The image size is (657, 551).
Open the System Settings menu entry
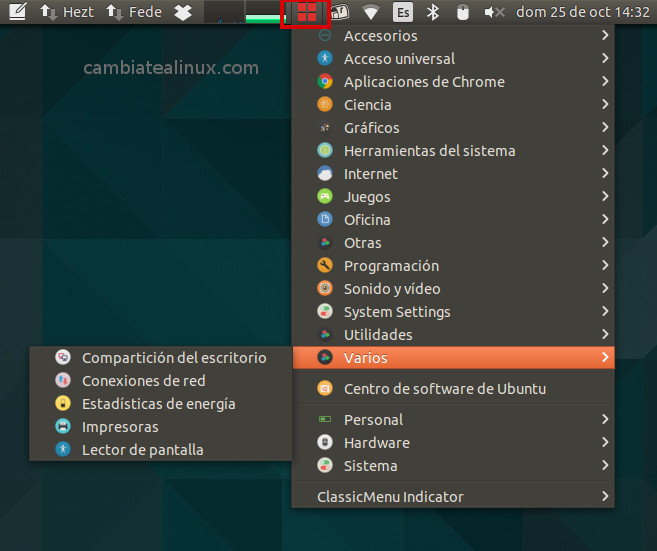453,311
